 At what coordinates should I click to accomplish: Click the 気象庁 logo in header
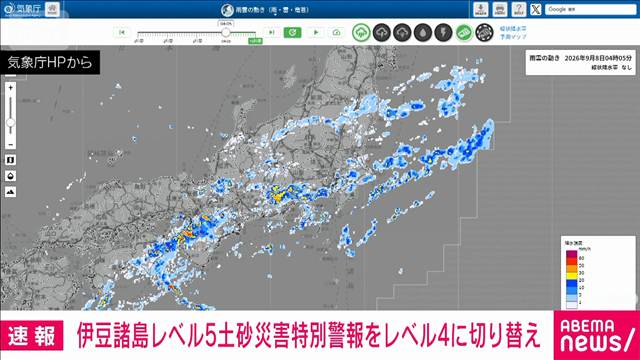[x=22, y=8]
